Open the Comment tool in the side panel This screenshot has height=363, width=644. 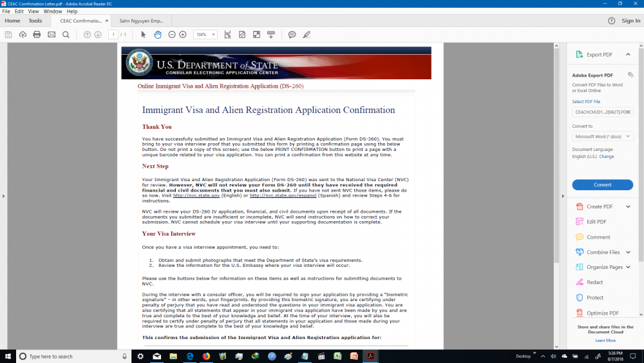pyautogui.click(x=598, y=237)
